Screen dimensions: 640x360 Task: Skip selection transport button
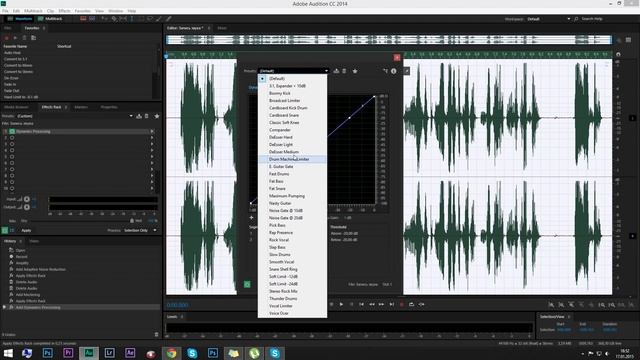tap(421, 304)
